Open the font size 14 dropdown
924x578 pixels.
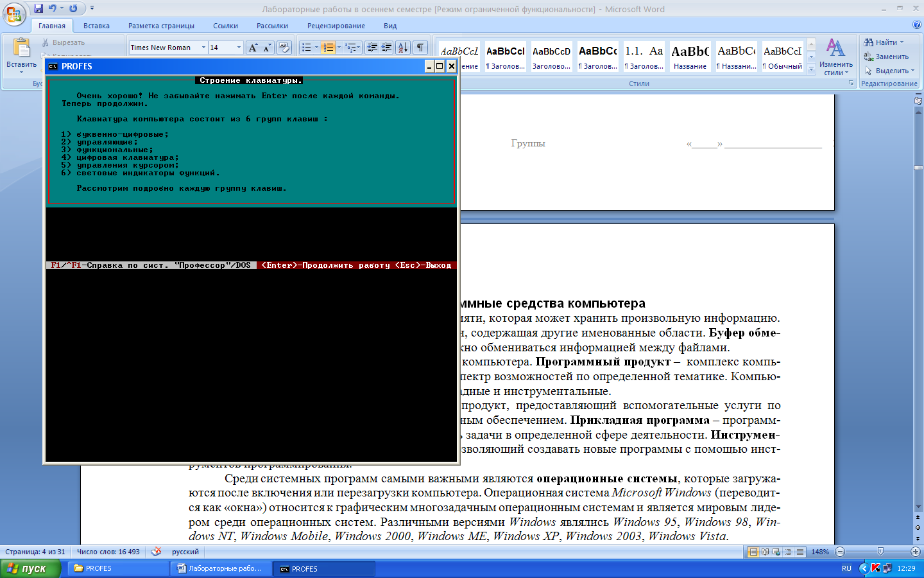pos(239,48)
